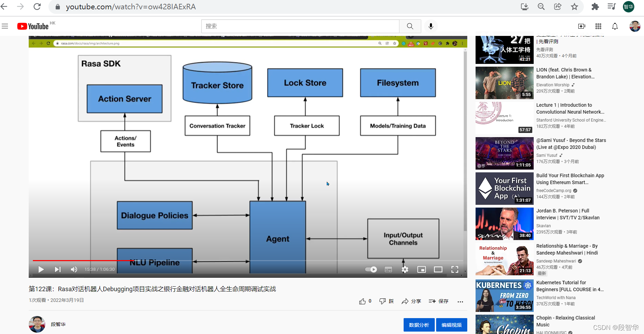Open YouTube account avatar menu
The height and width of the screenshot is (334, 644).
coord(635,26)
